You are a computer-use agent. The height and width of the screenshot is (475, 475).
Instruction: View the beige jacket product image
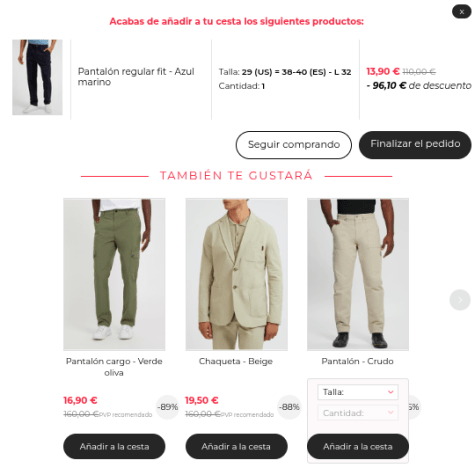[x=236, y=274]
